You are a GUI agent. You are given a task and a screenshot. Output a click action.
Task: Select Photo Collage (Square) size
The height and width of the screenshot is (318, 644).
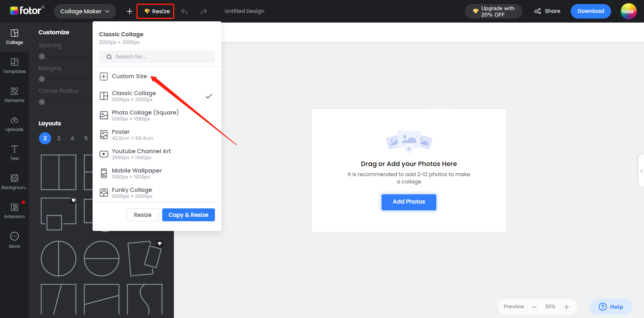pyautogui.click(x=157, y=115)
